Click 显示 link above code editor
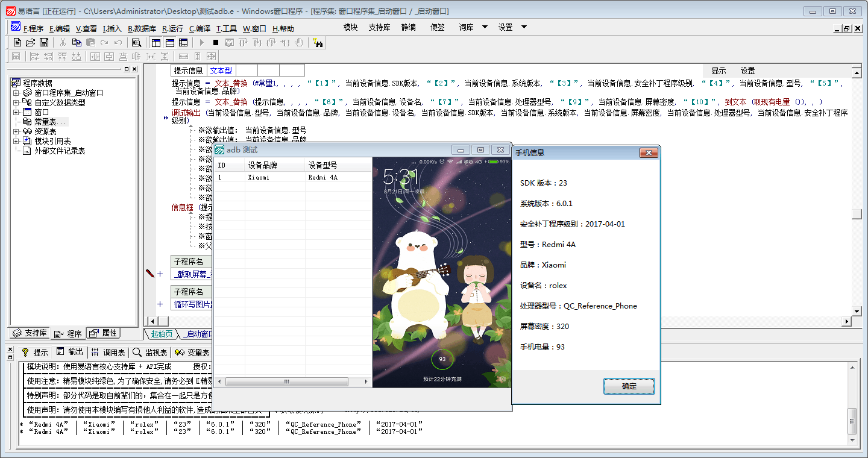 719,71
